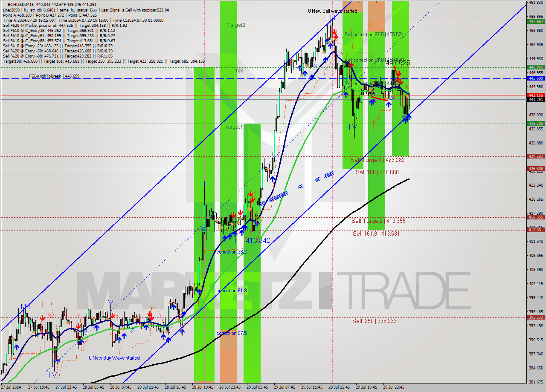546x392 pixels.
Task: Click the red 413.681 price tag
Action: [536, 230]
